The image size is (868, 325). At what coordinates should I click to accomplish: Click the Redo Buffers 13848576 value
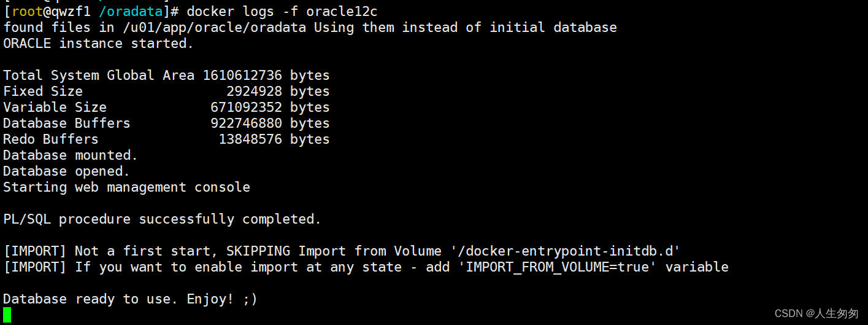[x=250, y=139]
